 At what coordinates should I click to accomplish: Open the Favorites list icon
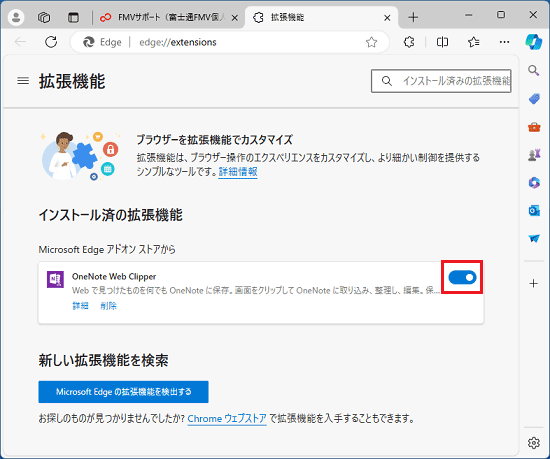474,42
